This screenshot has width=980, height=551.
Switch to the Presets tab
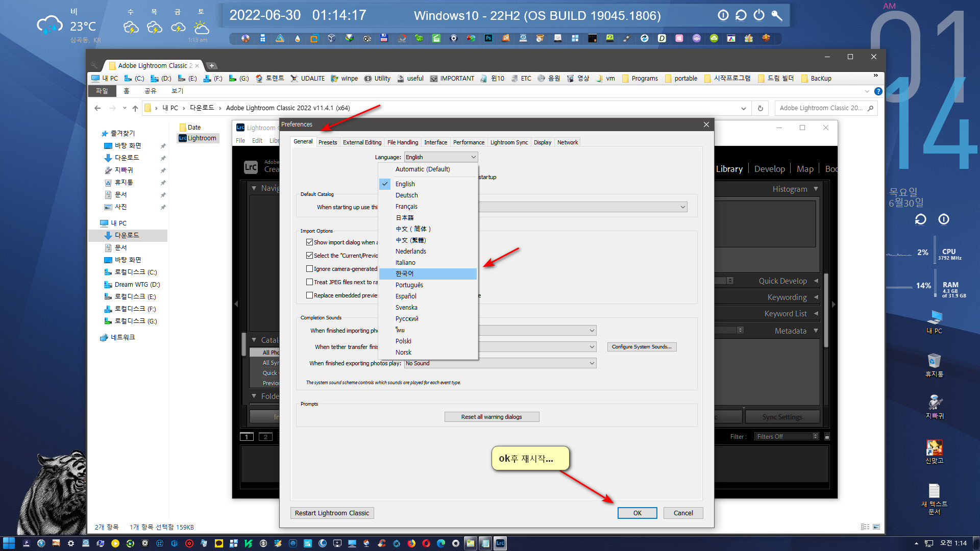pos(328,142)
